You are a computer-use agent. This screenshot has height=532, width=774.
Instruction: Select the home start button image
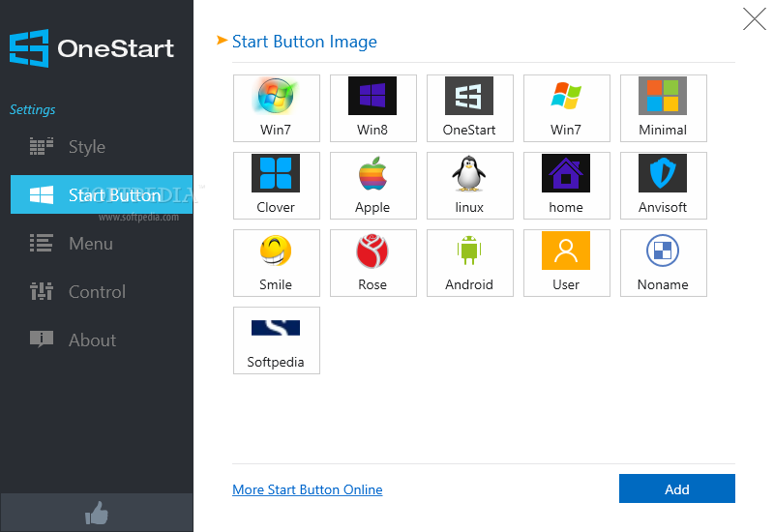point(567,186)
